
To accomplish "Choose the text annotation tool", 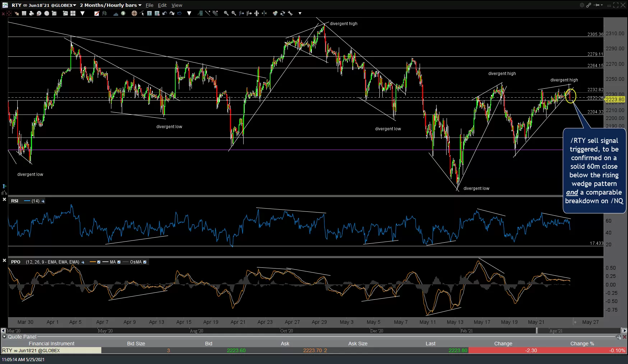I will point(149,13).
